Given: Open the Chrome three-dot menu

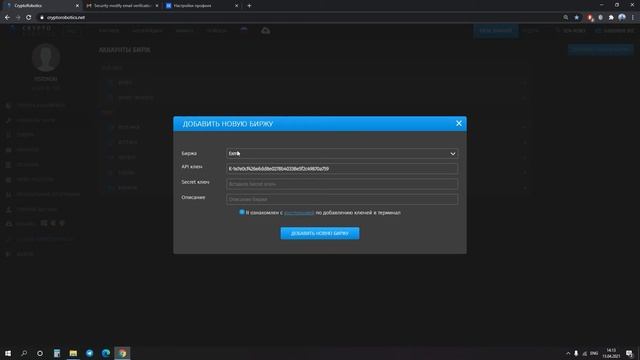Looking at the screenshot, I should 633,18.
